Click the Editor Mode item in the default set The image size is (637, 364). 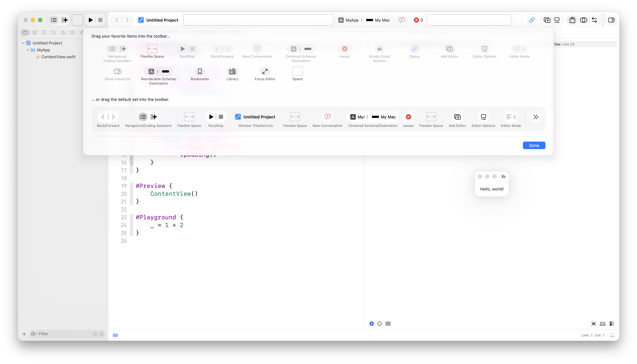coord(511,120)
